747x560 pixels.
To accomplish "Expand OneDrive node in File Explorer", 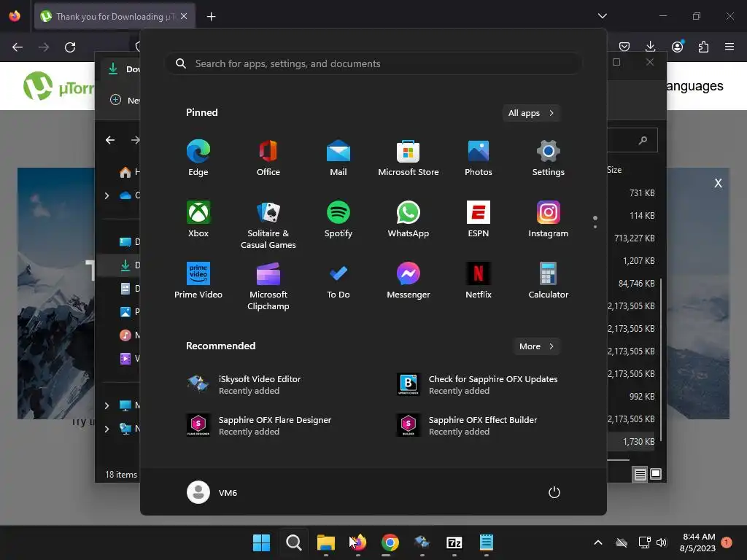I will click(107, 195).
